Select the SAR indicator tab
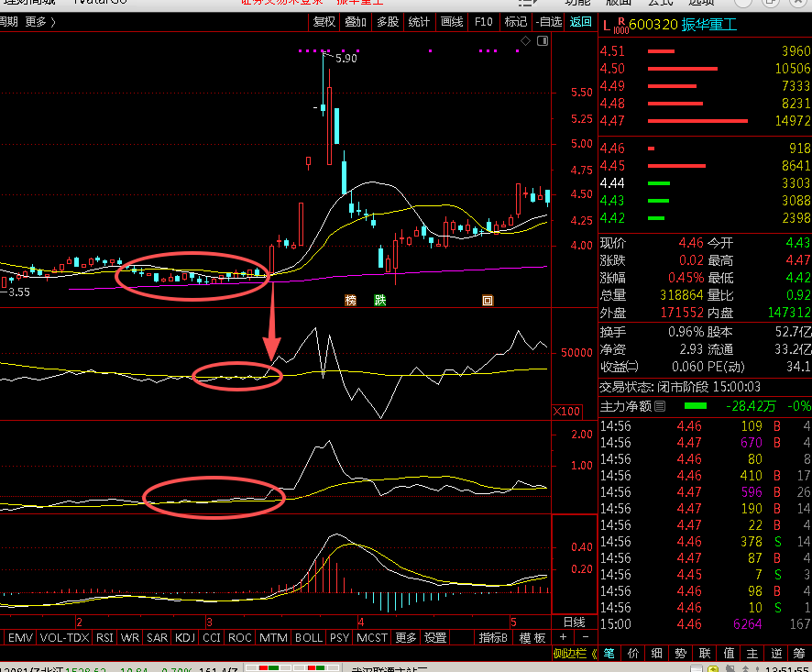The height and width of the screenshot is (672, 812). pyautogui.click(x=157, y=637)
